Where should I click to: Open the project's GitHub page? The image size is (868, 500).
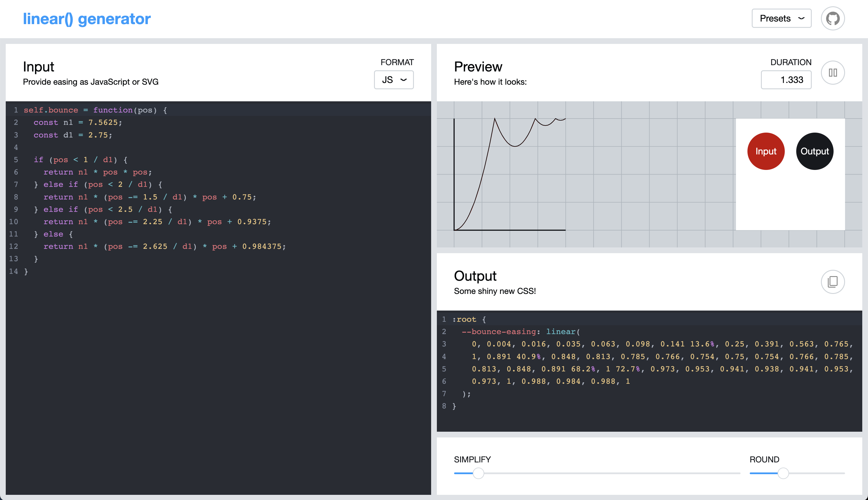click(832, 18)
